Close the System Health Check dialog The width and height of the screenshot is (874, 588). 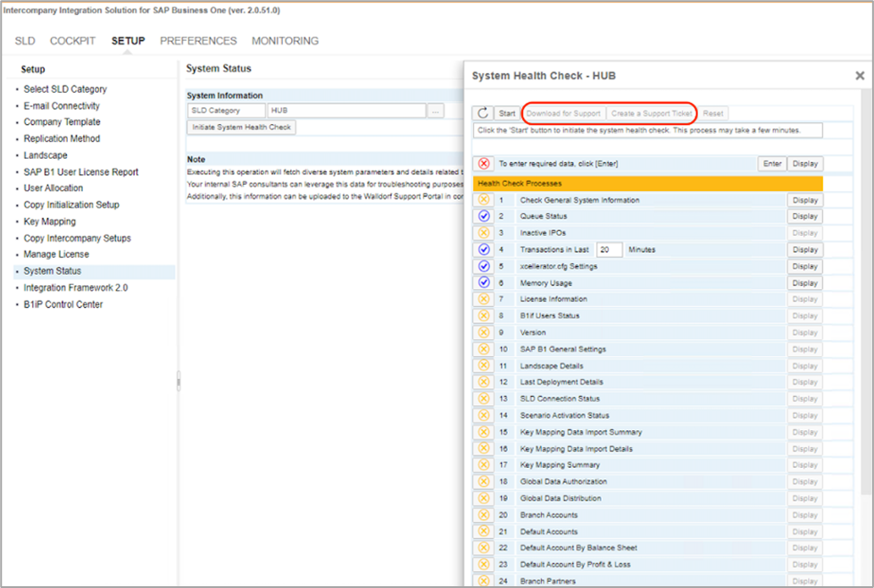860,77
